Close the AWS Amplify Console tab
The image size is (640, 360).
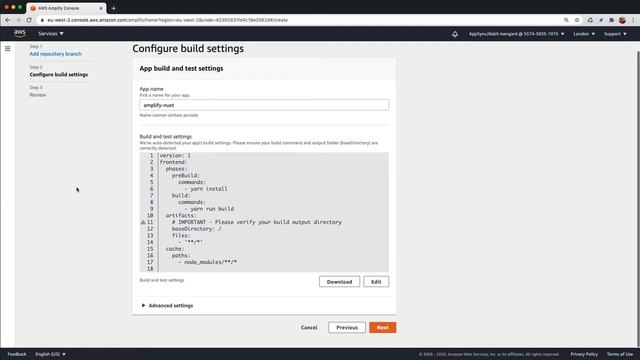click(x=101, y=8)
